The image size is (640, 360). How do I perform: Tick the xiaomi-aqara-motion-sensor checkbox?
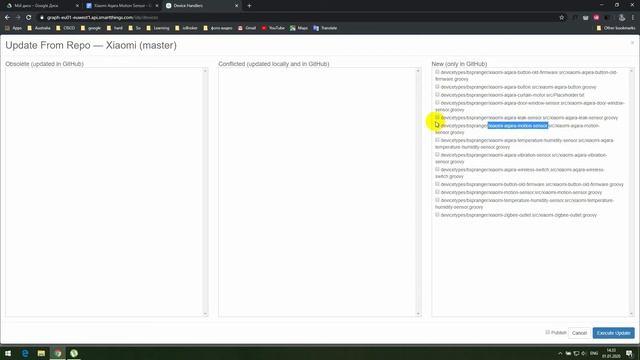point(437,125)
